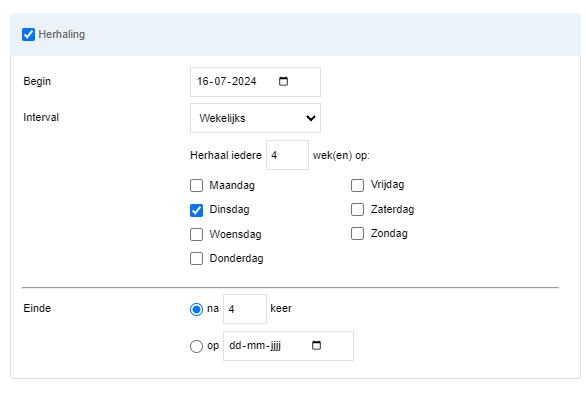Select the 'op' end date radio button
The height and width of the screenshot is (414, 586).
pyautogui.click(x=196, y=346)
